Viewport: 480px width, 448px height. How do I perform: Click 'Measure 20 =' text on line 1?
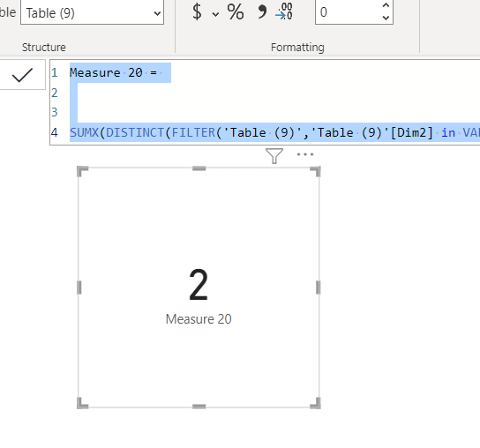pyautogui.click(x=113, y=73)
